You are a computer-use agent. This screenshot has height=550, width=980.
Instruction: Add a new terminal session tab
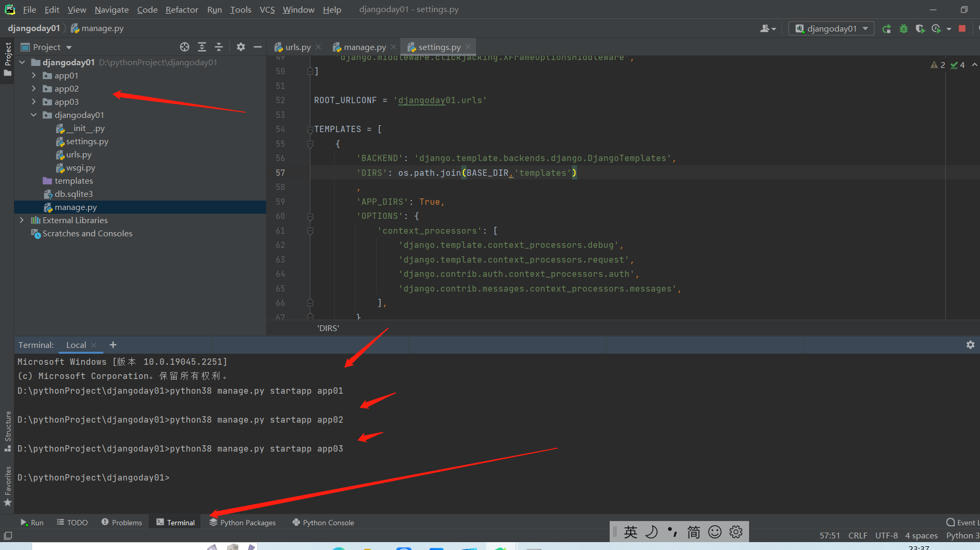point(113,345)
